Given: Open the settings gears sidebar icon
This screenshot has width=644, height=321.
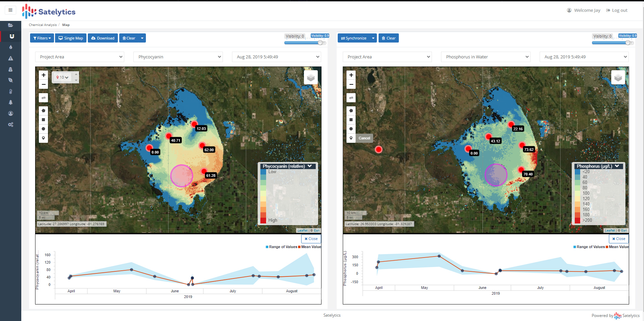Looking at the screenshot, I should [x=10, y=125].
